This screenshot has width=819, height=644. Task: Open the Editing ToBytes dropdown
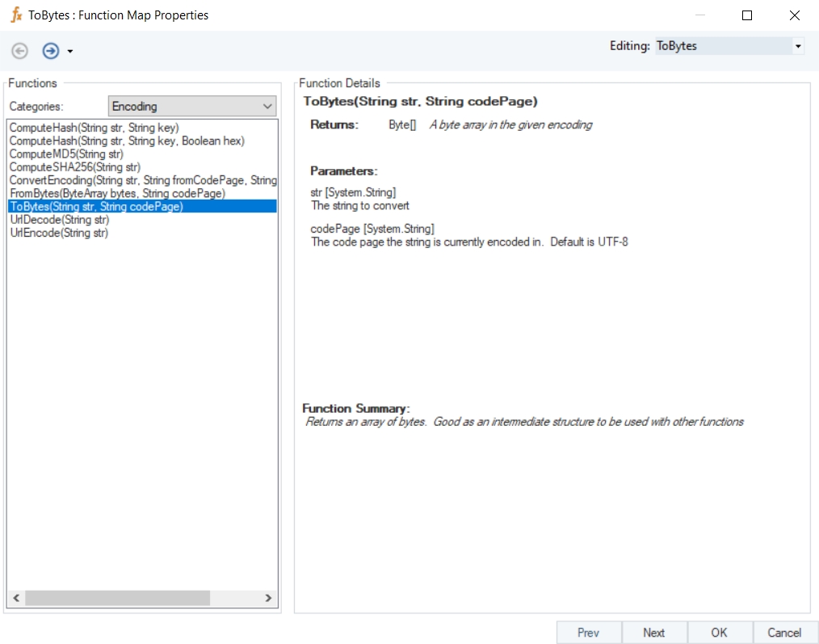coord(798,46)
